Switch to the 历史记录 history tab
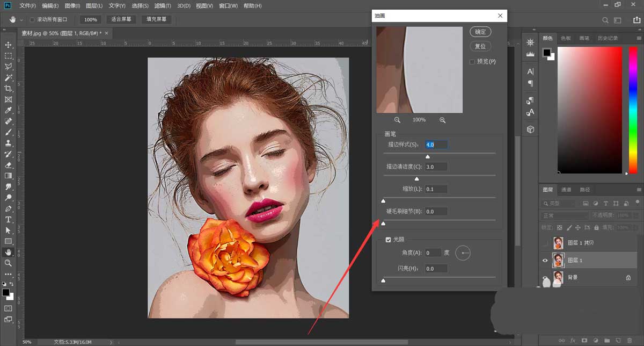 (608, 38)
